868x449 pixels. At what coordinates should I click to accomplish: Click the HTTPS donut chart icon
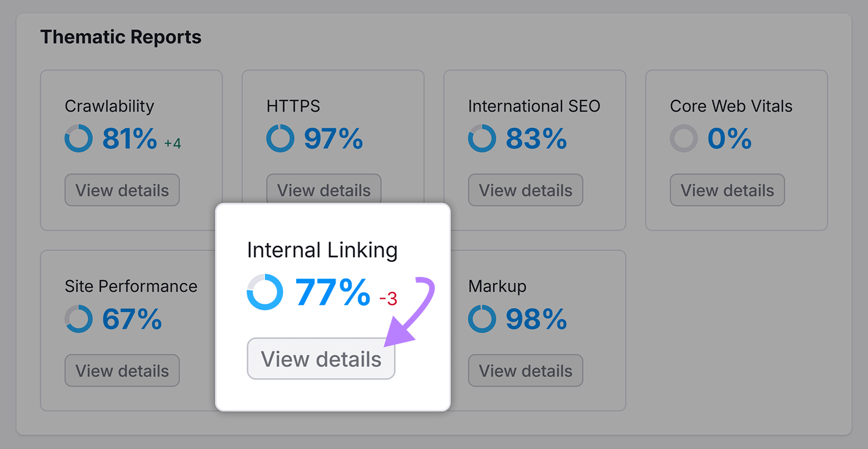click(x=280, y=139)
